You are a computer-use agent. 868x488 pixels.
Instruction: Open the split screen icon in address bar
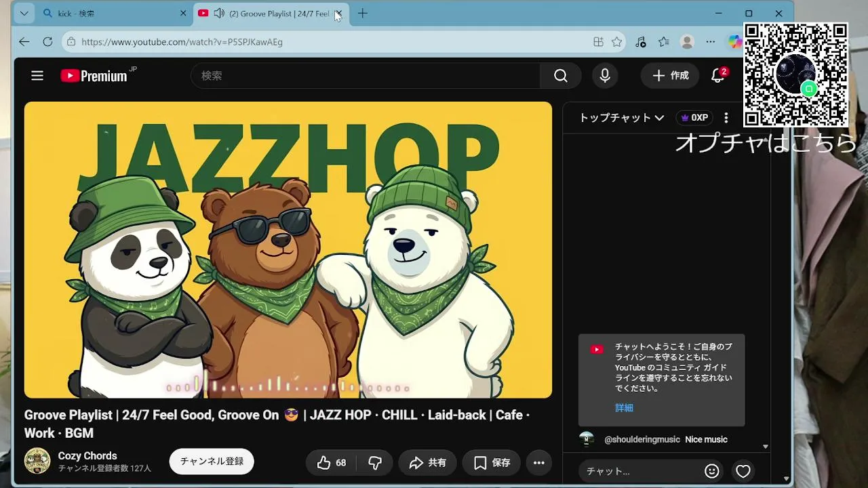598,42
